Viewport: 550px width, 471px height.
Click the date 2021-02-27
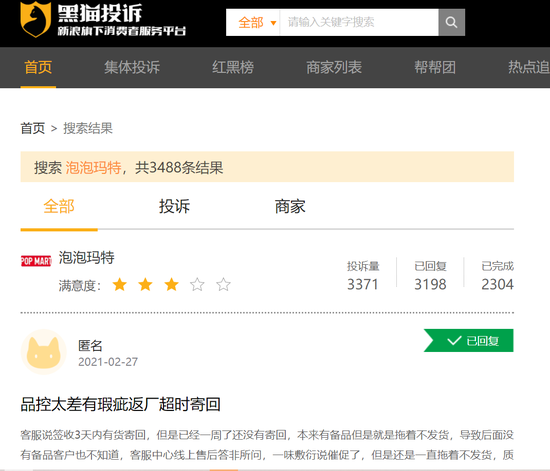point(108,362)
